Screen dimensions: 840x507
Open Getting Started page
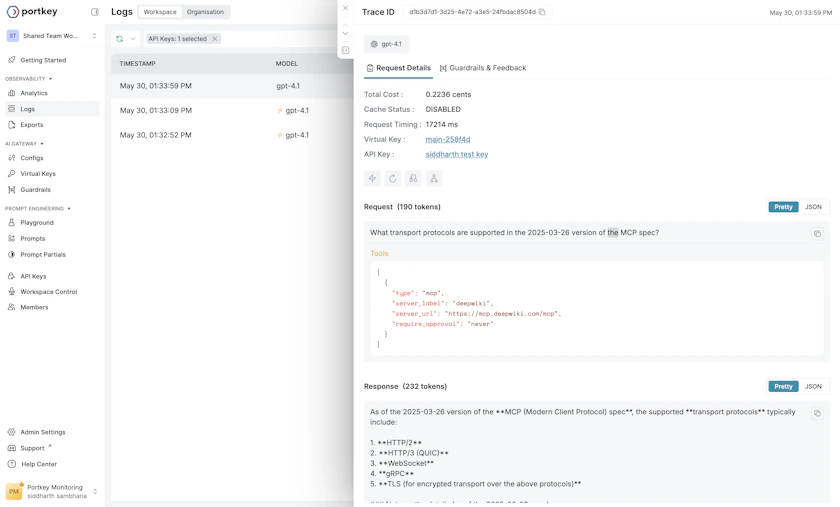[43, 60]
